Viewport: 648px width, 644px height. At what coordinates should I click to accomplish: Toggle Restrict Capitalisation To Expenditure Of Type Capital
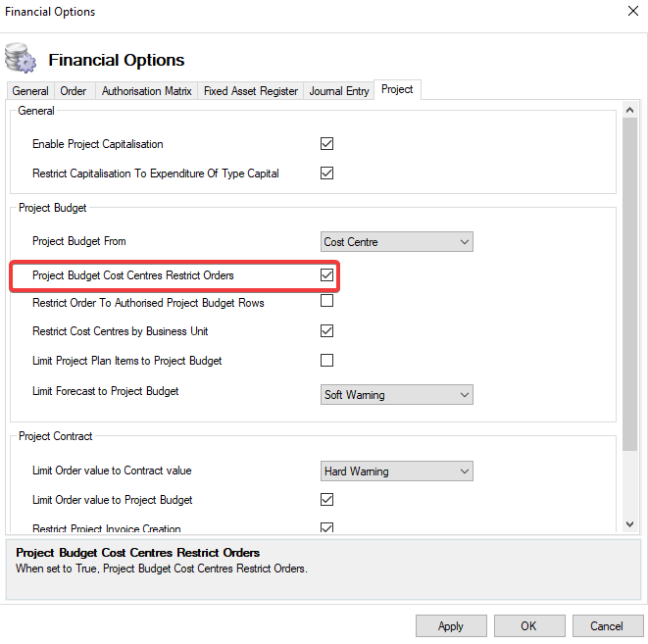click(327, 173)
